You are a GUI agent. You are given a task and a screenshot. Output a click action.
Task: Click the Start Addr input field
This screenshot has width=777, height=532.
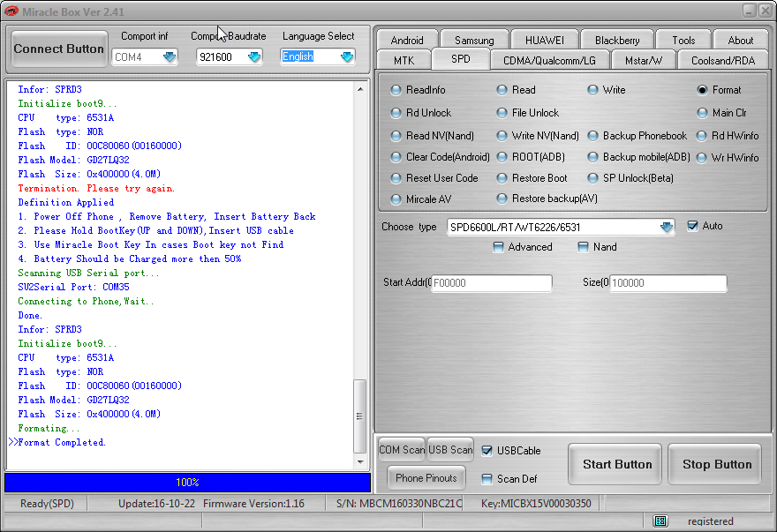(492, 283)
